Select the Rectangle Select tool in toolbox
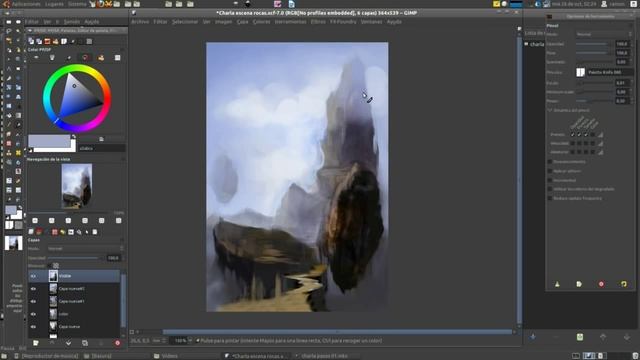 pyautogui.click(x=9, y=22)
